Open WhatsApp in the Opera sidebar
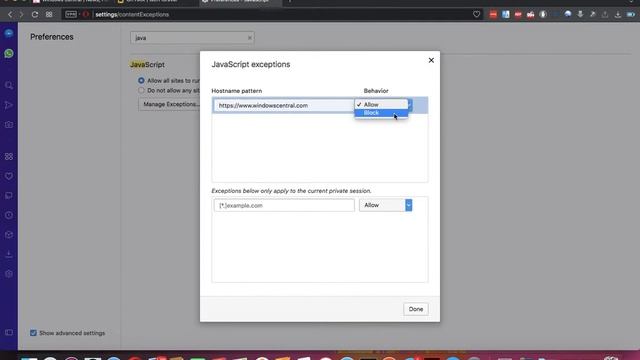 9,53
